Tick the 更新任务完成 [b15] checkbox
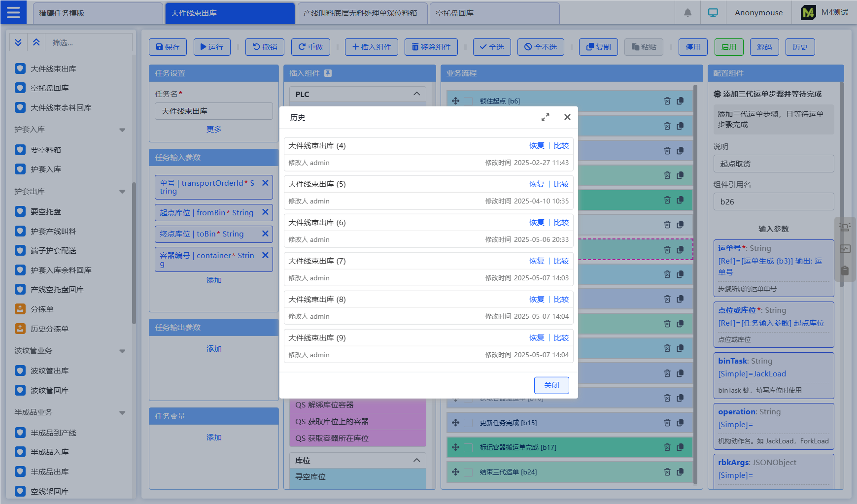Viewport: 857px width, 504px height. click(x=468, y=423)
